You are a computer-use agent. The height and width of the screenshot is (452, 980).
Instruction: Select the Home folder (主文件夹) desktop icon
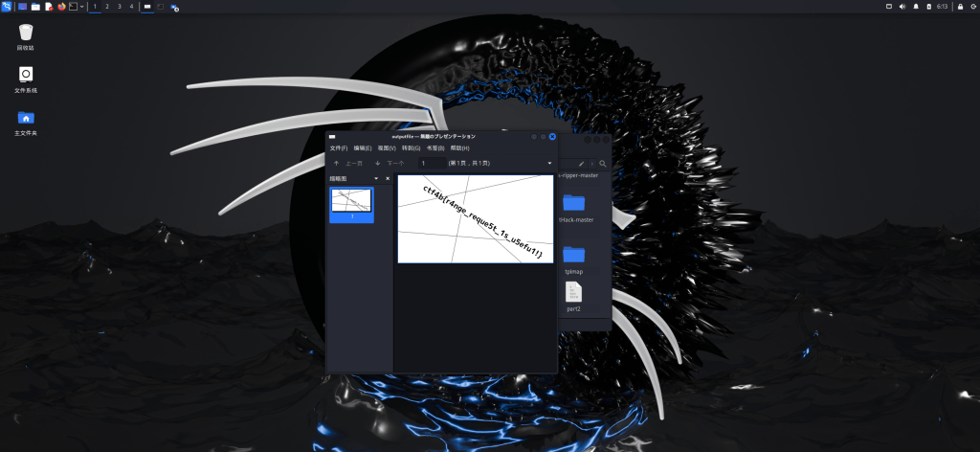26,124
